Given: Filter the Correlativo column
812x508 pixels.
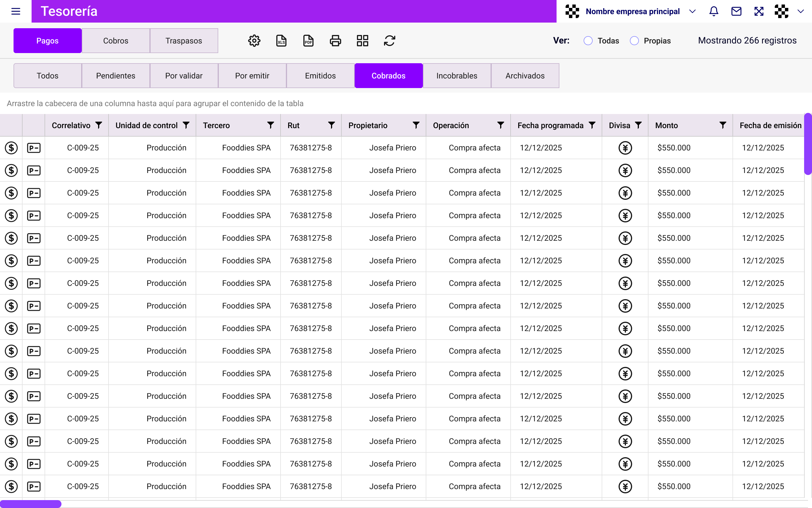Looking at the screenshot, I should [99, 125].
